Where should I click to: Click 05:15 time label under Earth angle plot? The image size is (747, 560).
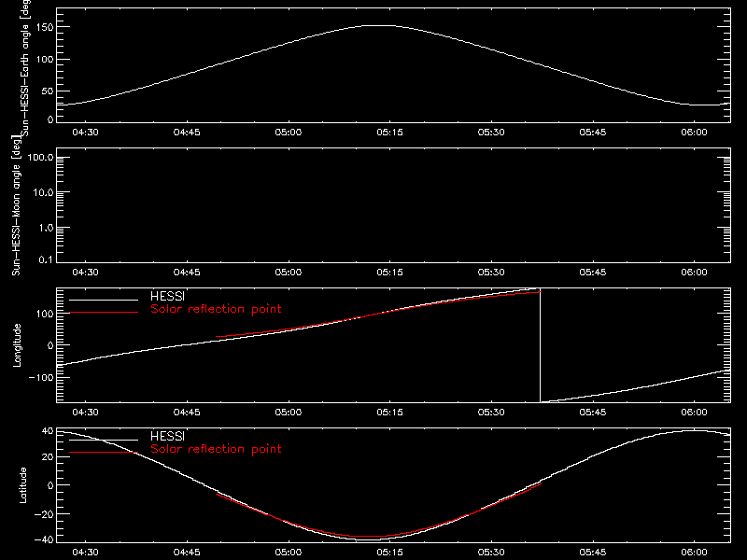pos(389,133)
